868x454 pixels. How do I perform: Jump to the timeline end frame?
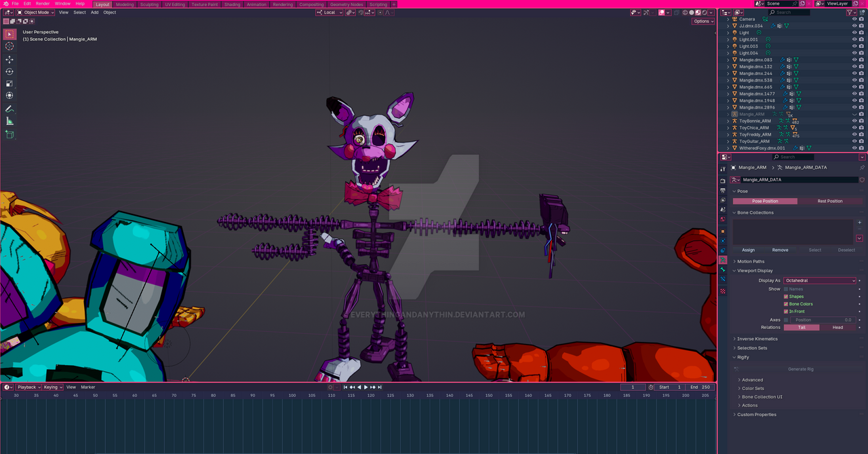[380, 387]
